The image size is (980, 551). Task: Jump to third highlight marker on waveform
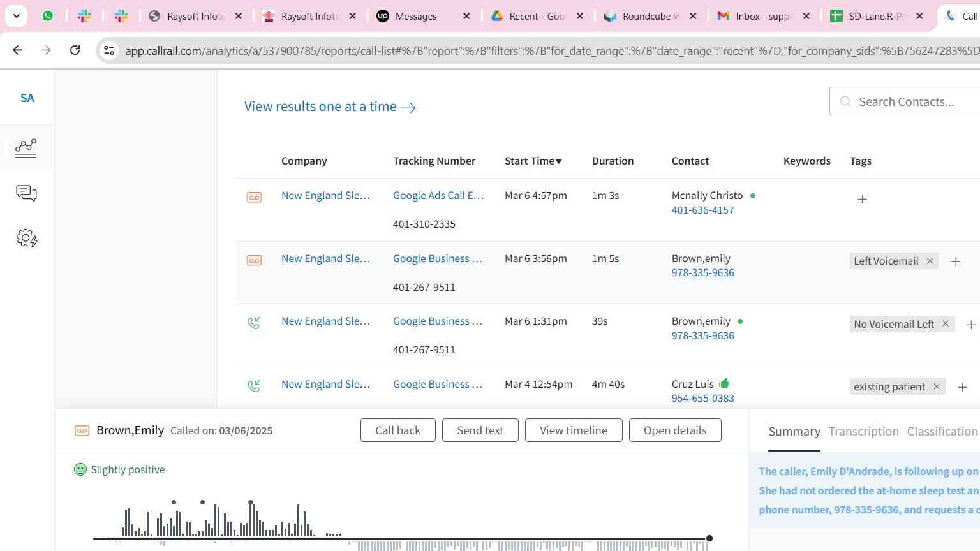point(251,503)
